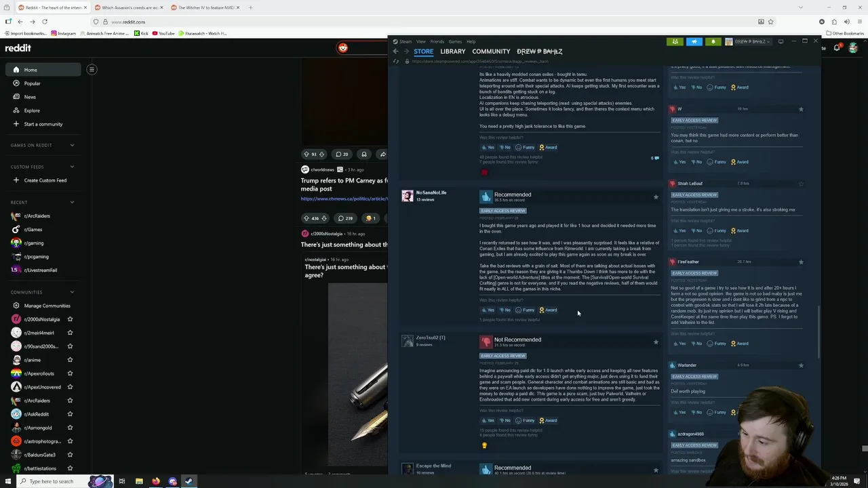Open Help menu in Steam
The image size is (868, 488).
(471, 41)
